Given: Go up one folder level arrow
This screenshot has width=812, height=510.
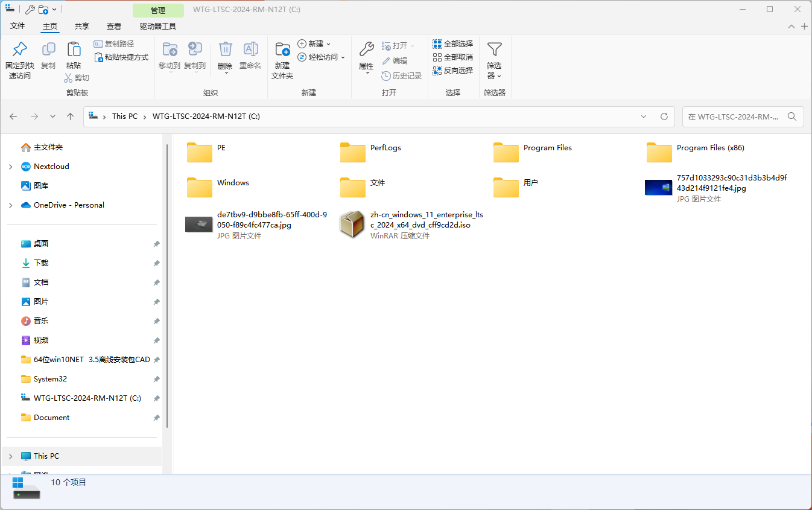Looking at the screenshot, I should [x=71, y=116].
